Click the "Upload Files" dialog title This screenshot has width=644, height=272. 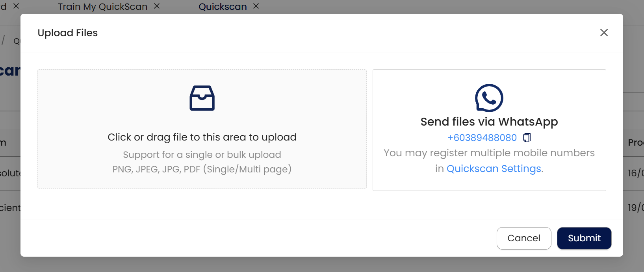pyautogui.click(x=68, y=33)
